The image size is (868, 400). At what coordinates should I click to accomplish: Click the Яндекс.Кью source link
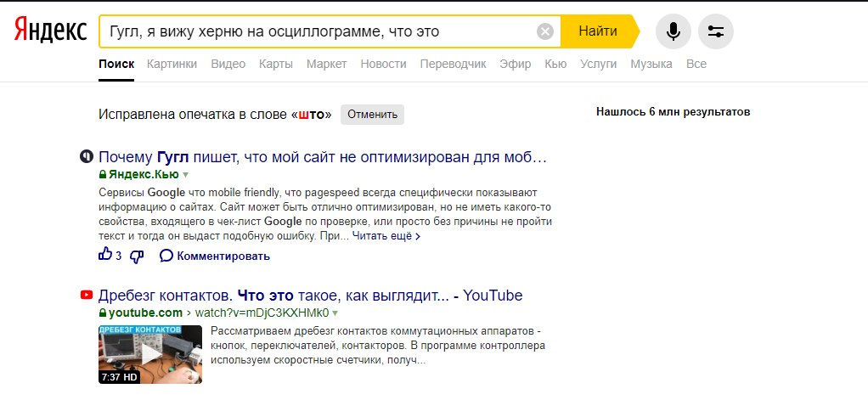point(144,175)
